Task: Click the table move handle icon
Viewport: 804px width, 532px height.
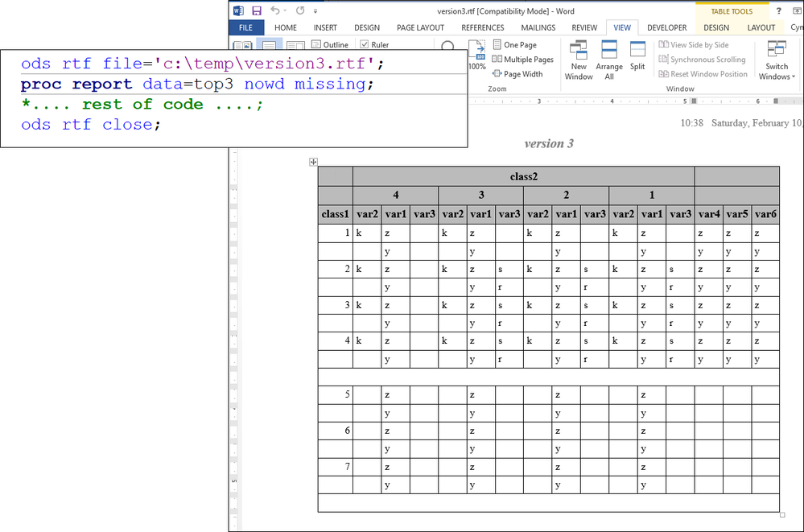Action: (313, 162)
